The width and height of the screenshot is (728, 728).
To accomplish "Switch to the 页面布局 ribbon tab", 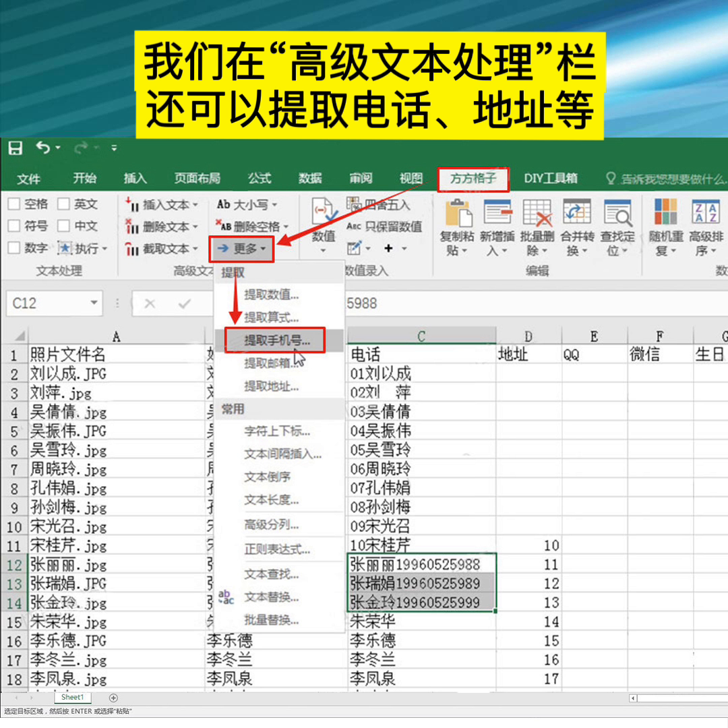I will (x=198, y=178).
